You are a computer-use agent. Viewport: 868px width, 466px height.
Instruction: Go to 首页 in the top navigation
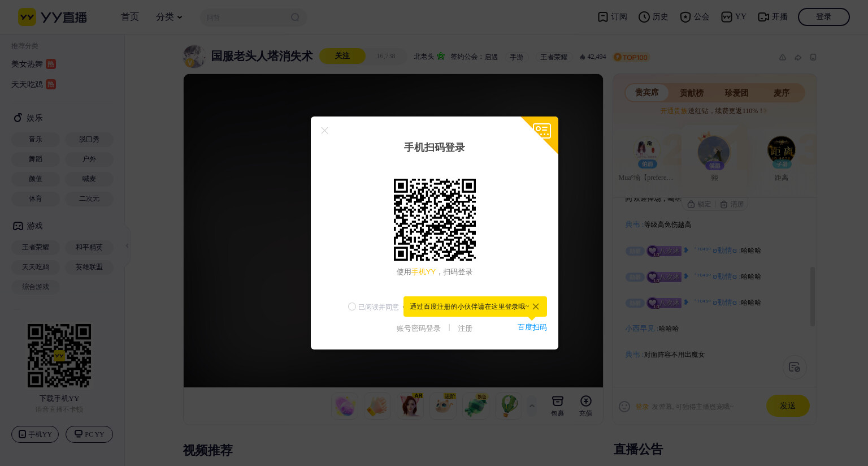(x=130, y=17)
